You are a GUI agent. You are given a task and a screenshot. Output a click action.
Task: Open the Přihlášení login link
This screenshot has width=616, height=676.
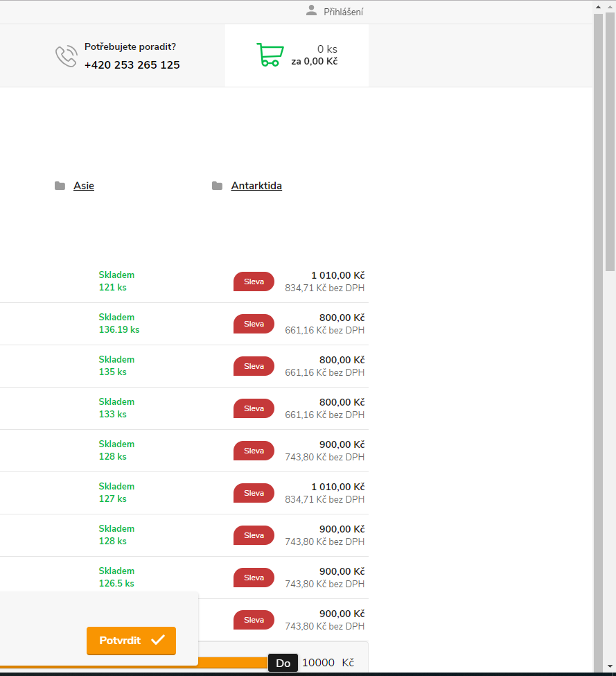343,12
